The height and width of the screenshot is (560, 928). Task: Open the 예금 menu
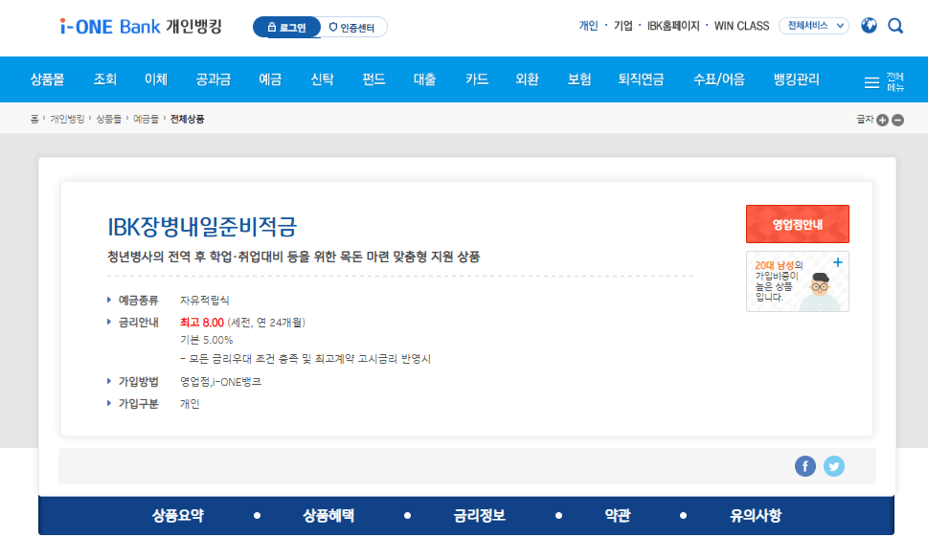(x=270, y=79)
